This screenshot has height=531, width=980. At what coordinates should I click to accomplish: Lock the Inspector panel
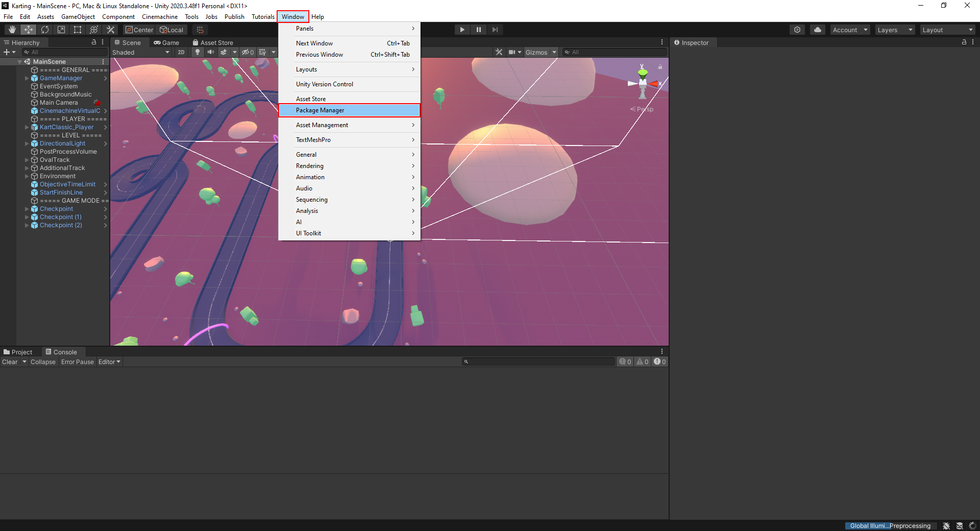coord(964,42)
